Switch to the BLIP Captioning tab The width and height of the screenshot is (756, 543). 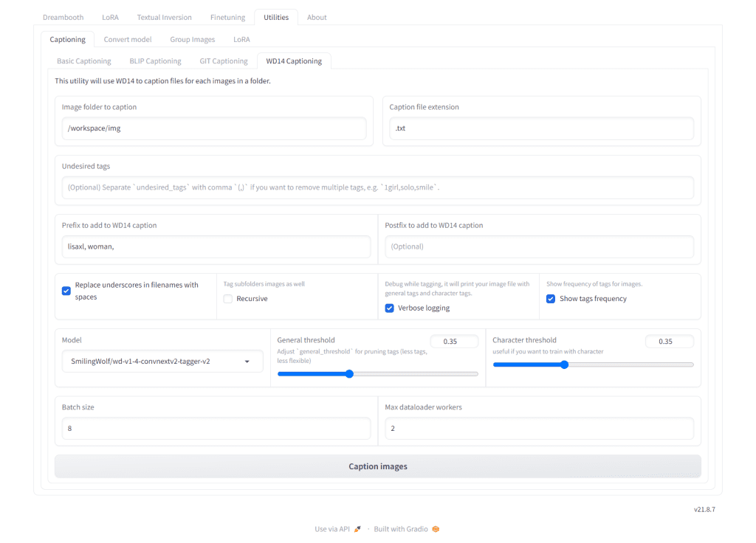[x=155, y=61]
